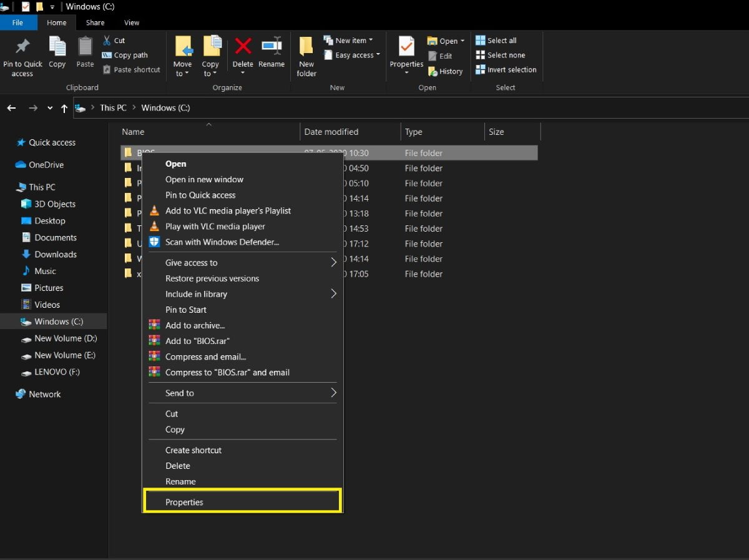
Task: Switch to the View tab
Action: coord(132,22)
